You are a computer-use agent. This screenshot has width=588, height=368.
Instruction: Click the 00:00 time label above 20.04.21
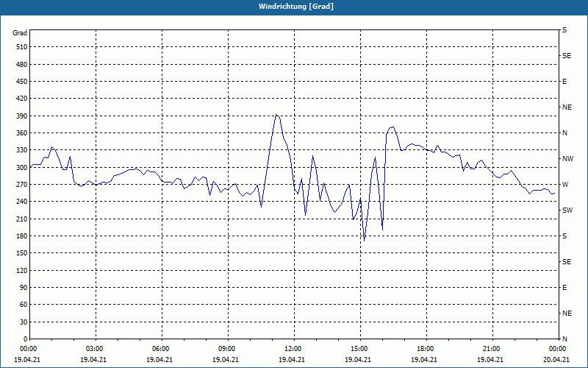[x=557, y=349]
